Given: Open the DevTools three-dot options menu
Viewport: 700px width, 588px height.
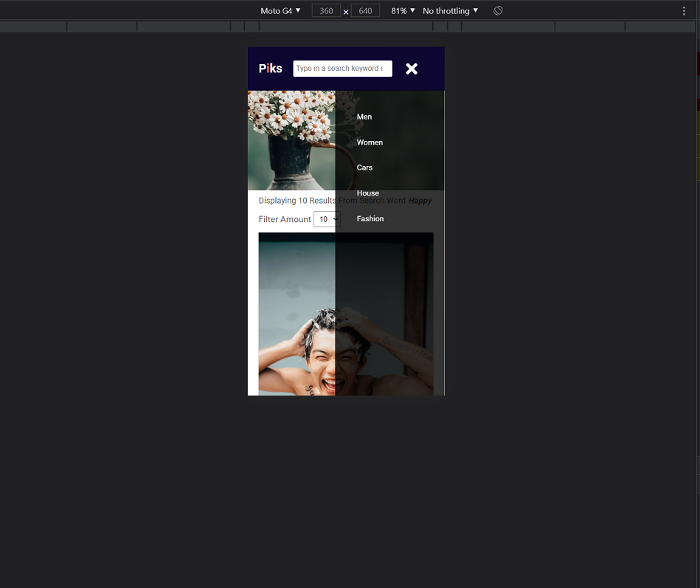Looking at the screenshot, I should click(x=684, y=11).
